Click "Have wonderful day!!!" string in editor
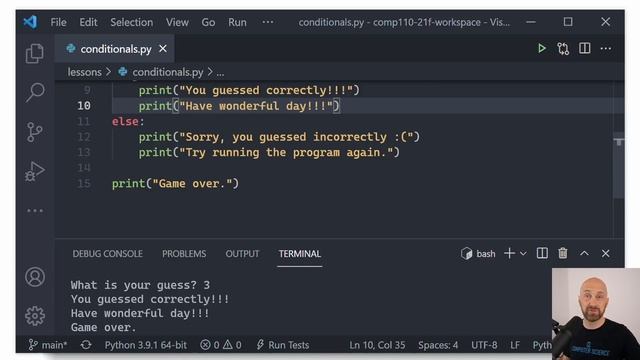The width and height of the screenshot is (640, 360). tap(256, 106)
